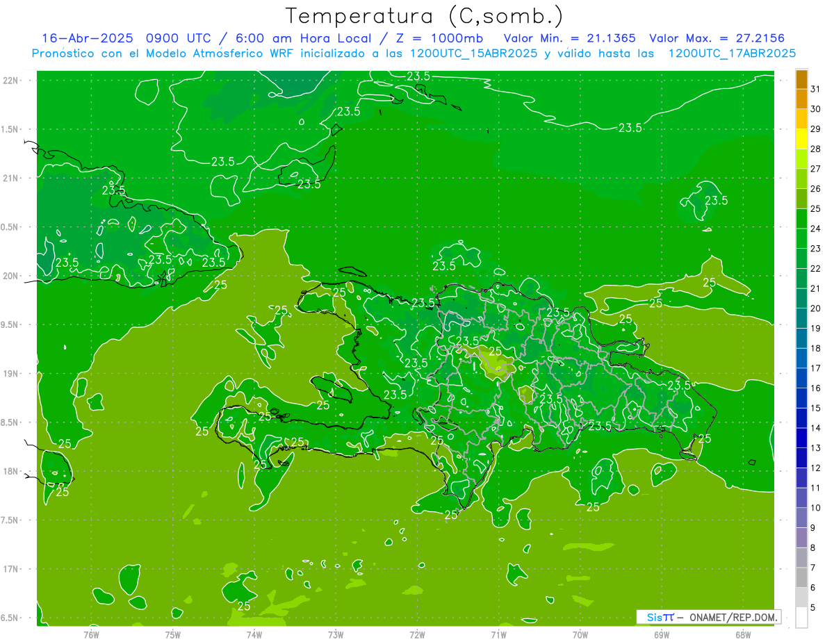Screen dimensions: 834x644
Task: Click the color scale label '11'
Action: point(816,488)
